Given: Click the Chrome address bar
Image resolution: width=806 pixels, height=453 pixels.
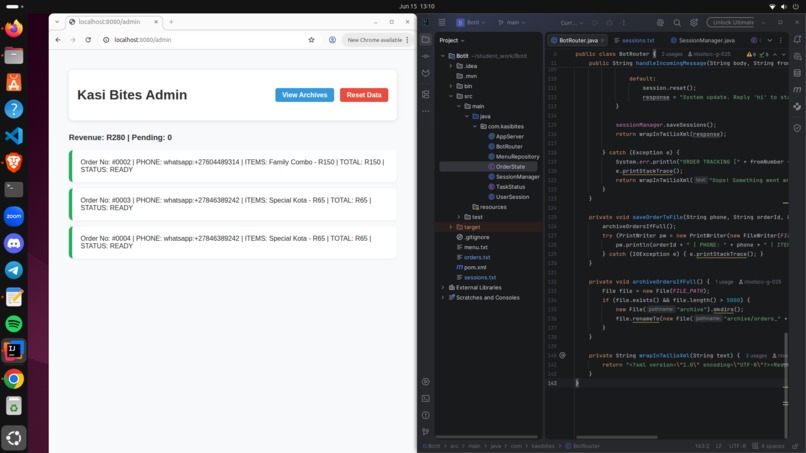Looking at the screenshot, I should (x=206, y=40).
